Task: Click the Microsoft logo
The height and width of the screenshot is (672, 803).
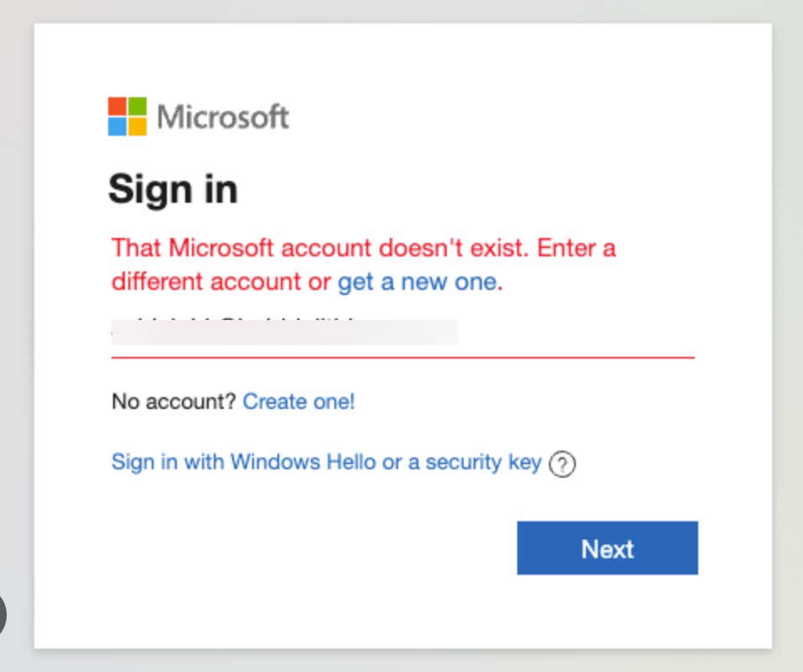Action: point(199,116)
